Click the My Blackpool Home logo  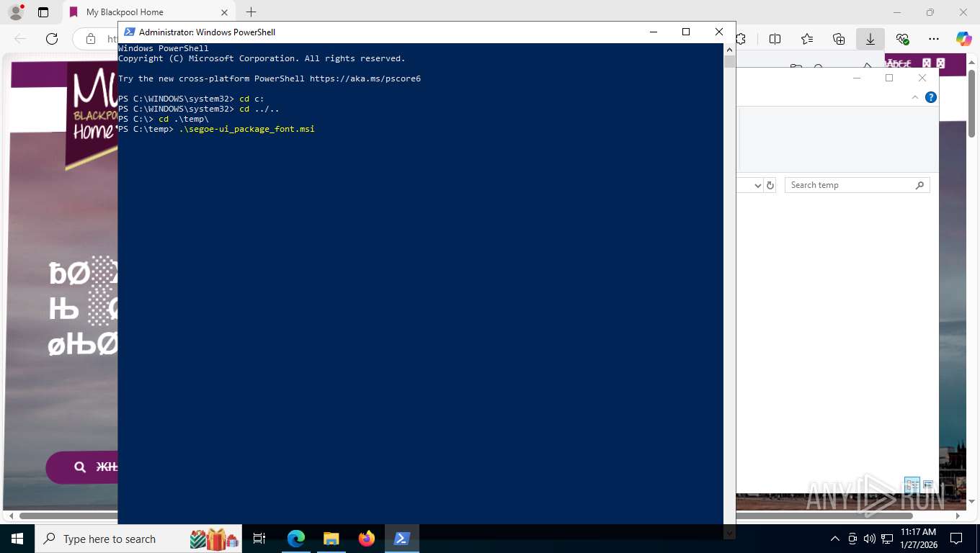[93, 114]
